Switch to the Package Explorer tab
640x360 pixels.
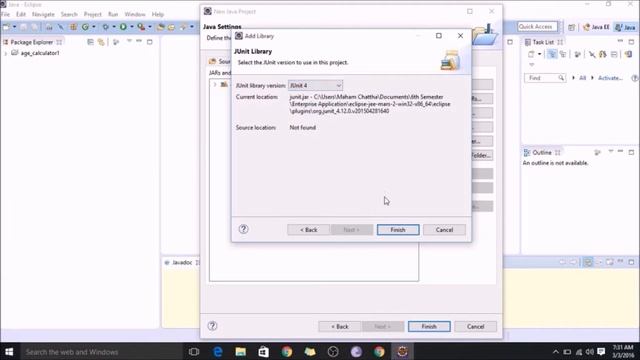pyautogui.click(x=32, y=42)
